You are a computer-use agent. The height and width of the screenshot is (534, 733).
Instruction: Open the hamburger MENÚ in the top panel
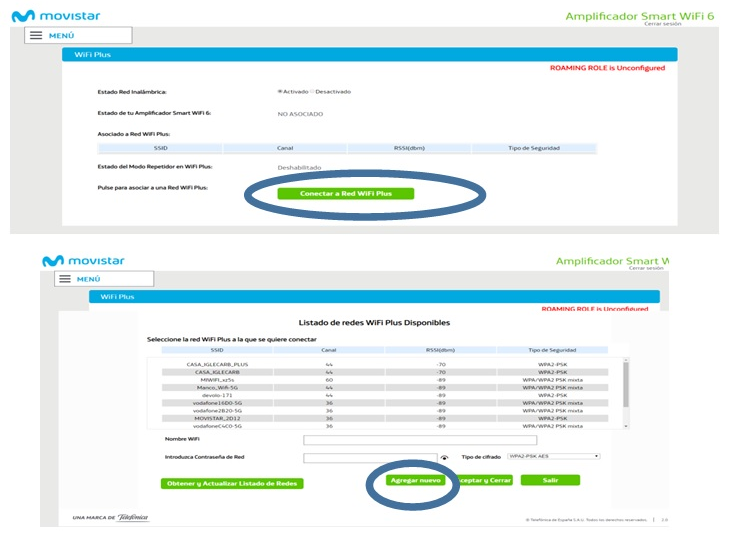[51, 35]
